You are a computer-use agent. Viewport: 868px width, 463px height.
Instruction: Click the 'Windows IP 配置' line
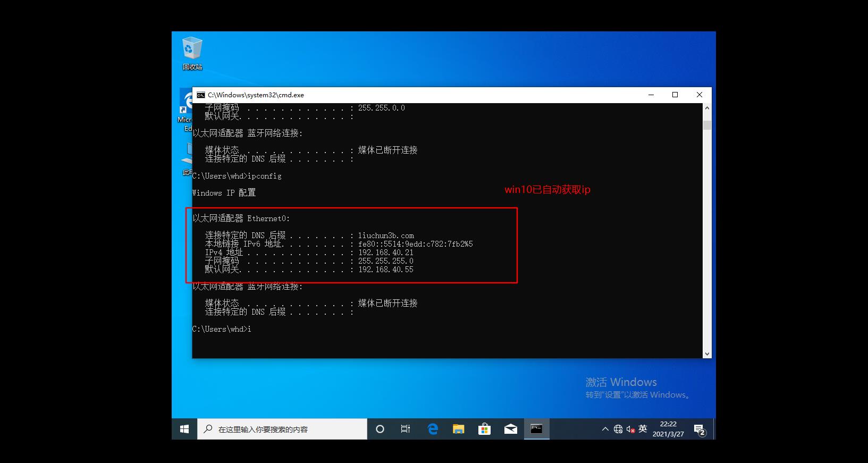click(x=224, y=193)
